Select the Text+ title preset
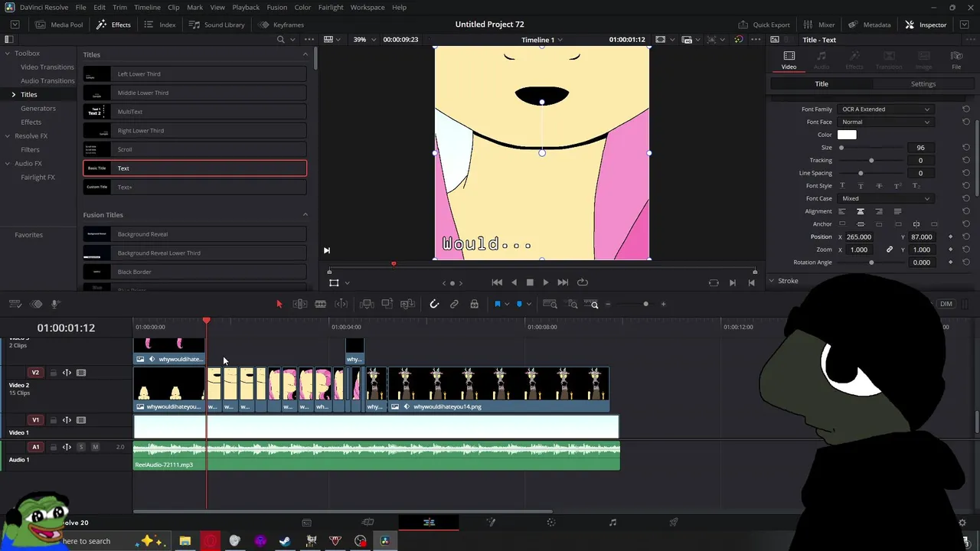The width and height of the screenshot is (980, 551). tap(195, 187)
